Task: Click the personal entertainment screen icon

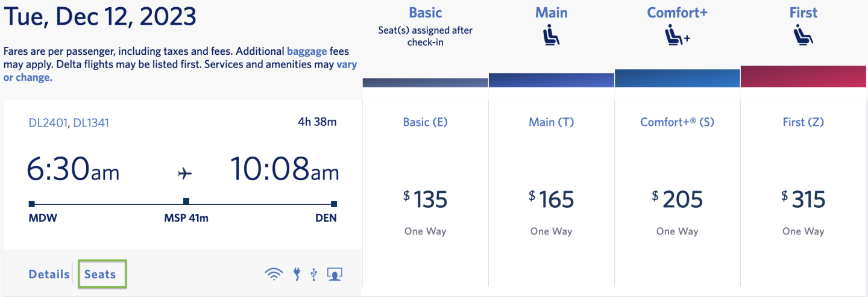Action: [x=335, y=274]
